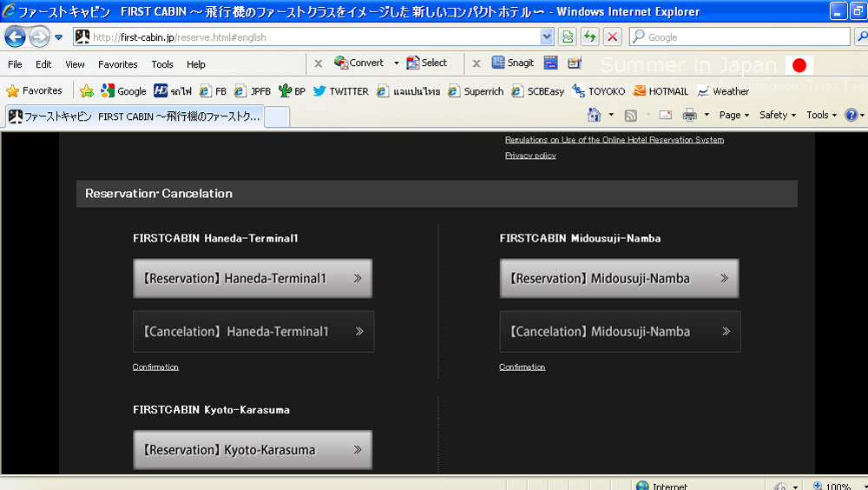Open the SCBEasy bookmark

538,91
